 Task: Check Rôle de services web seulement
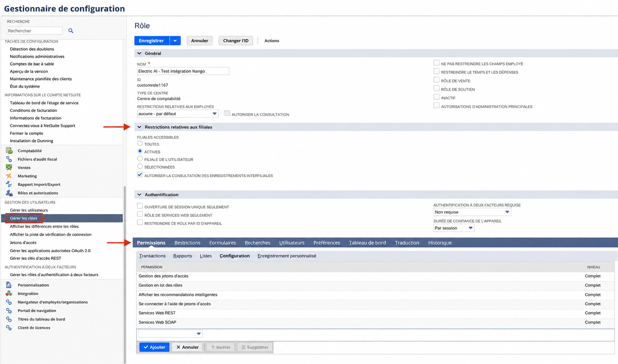coord(140,214)
